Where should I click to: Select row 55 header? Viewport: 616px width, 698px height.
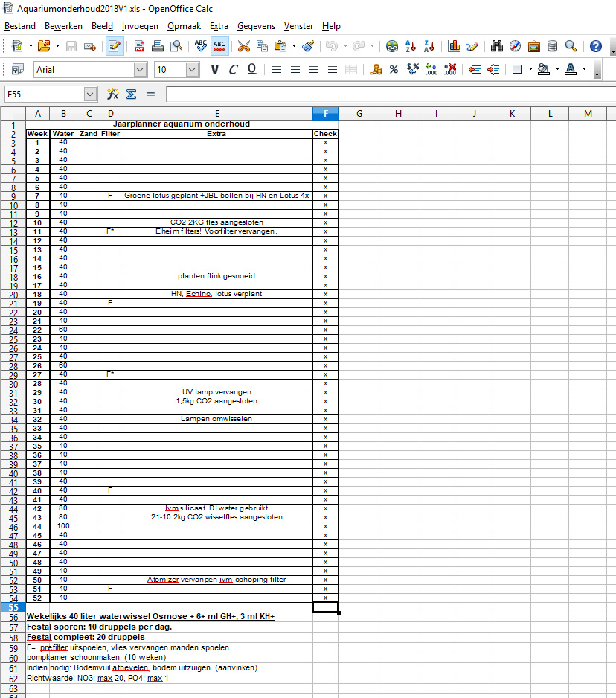[13, 607]
